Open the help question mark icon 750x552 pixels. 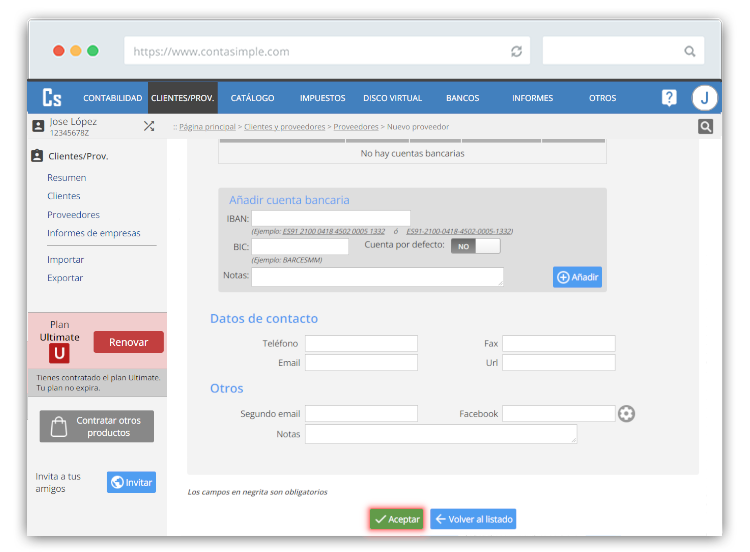click(669, 98)
